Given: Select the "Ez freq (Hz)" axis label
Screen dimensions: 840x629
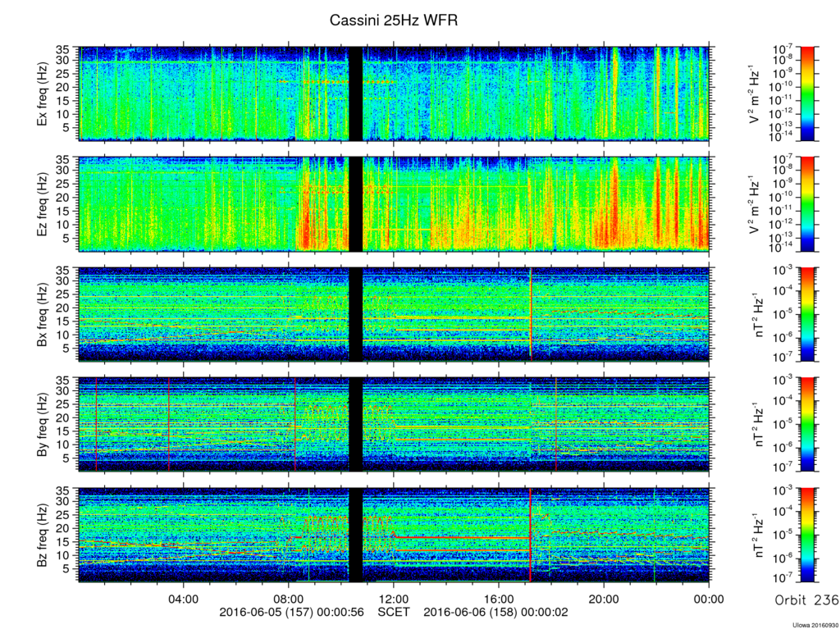Looking at the screenshot, I should [42, 204].
